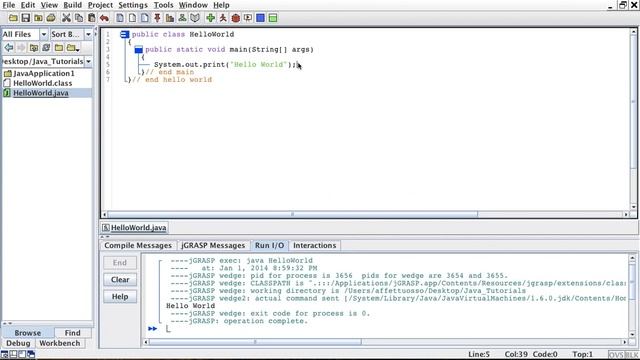Generate UML diagram toolbar icon
Image resolution: width=640 pixels, height=360 pixels.
[182, 18]
